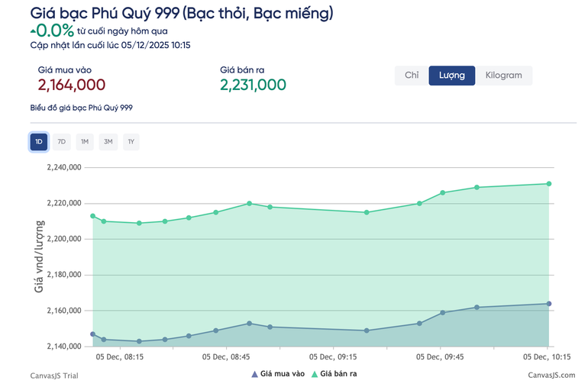Toggle the Giá mua vào legend series
The image size is (588, 390).
pos(282,374)
